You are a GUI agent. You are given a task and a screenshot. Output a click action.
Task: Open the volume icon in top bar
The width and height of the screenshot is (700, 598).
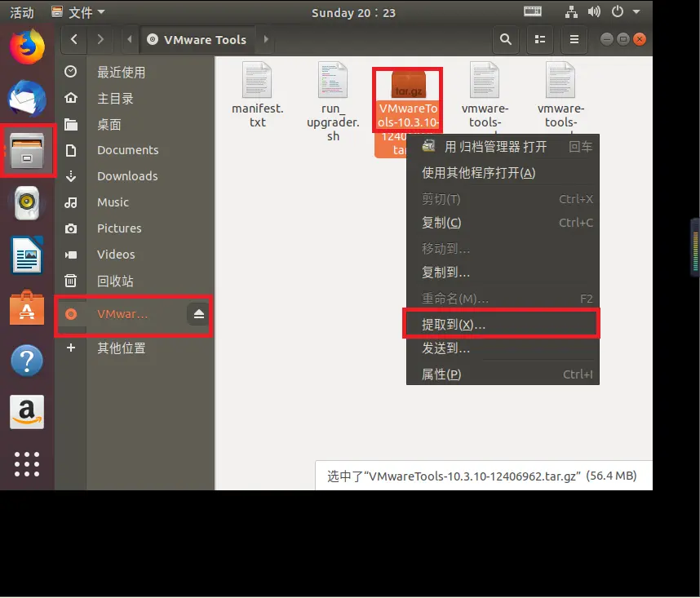[594, 12]
